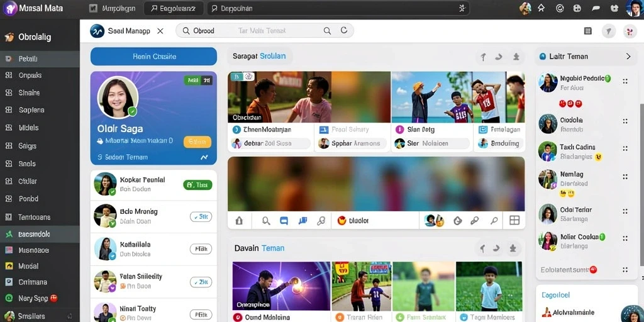
Task: Click the share arrow icon in the Sarapat Srollain header
Action: [499, 57]
